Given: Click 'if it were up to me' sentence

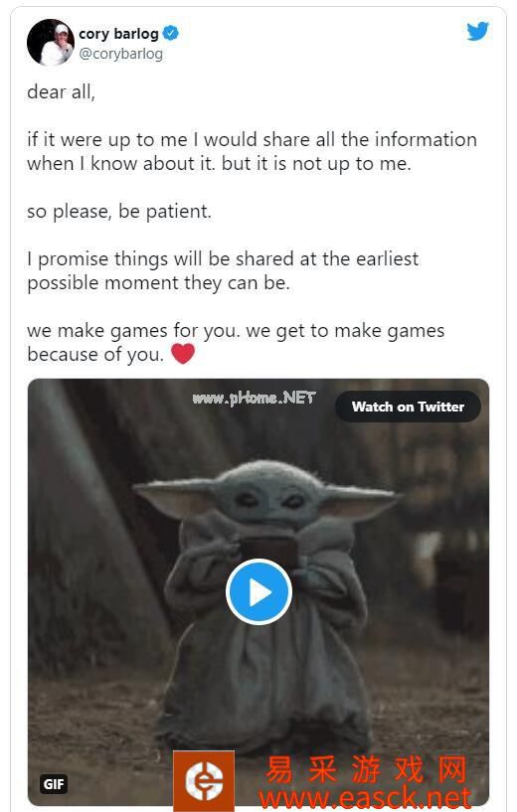Looking at the screenshot, I should [x=107, y=140].
